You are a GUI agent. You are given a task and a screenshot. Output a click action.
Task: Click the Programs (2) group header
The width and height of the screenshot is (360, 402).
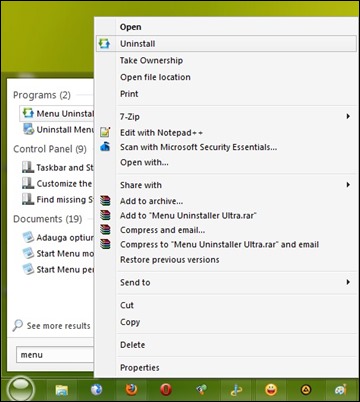pyautogui.click(x=42, y=95)
